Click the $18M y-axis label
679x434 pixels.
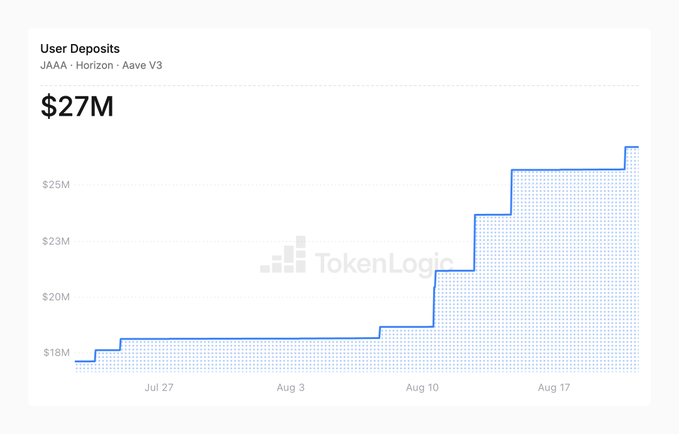56,353
